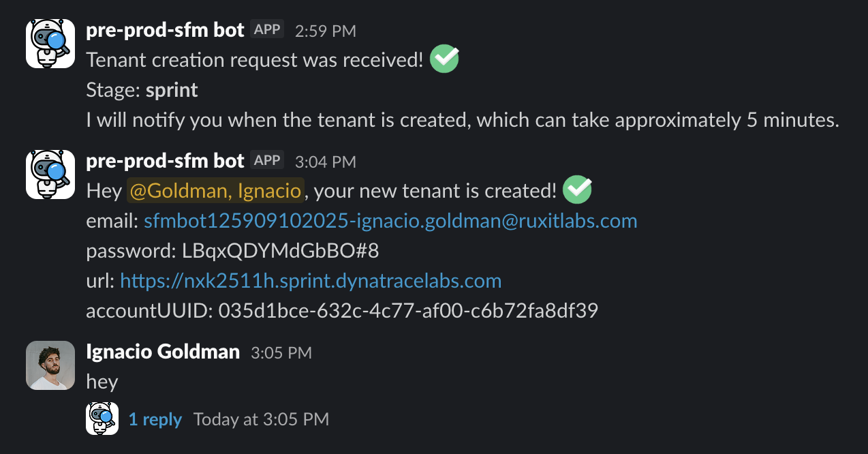Click the 'hey' message text
868x454 pixels.
click(x=102, y=382)
